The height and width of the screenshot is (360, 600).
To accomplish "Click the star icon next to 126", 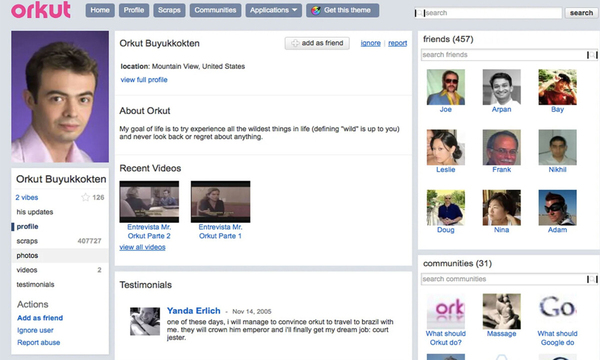I will [85, 197].
